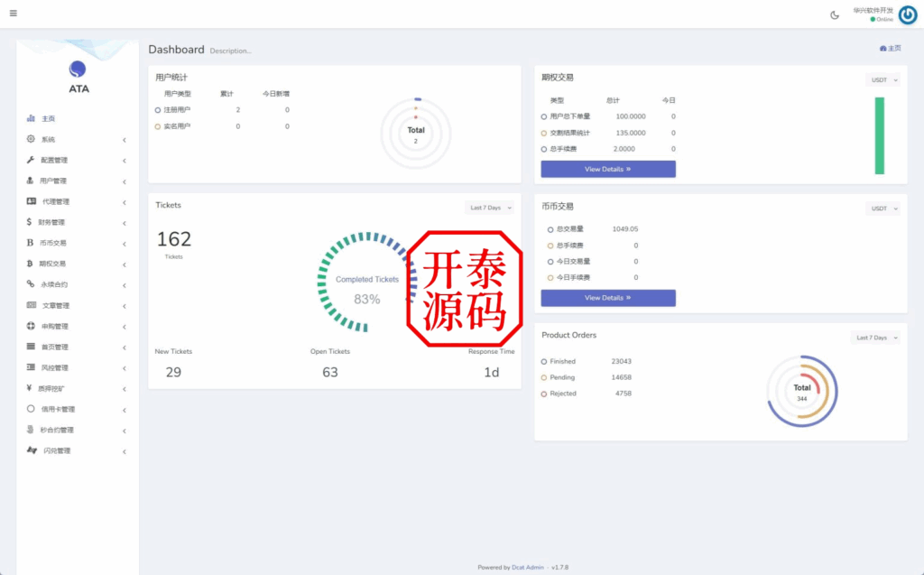Viewport: 924px width, 575px height.
Task: Click the newspaper icon beside 文章管理
Action: [32, 305]
